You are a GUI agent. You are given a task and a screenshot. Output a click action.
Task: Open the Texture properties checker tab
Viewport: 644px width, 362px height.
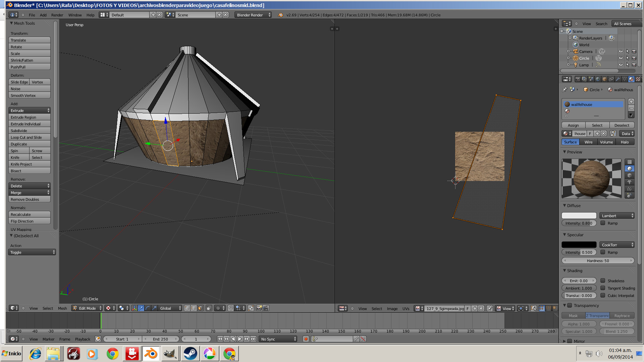[638, 79]
